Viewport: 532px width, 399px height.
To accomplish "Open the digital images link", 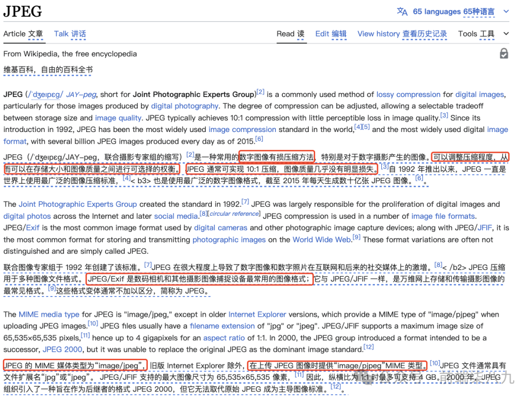I will 479,94.
